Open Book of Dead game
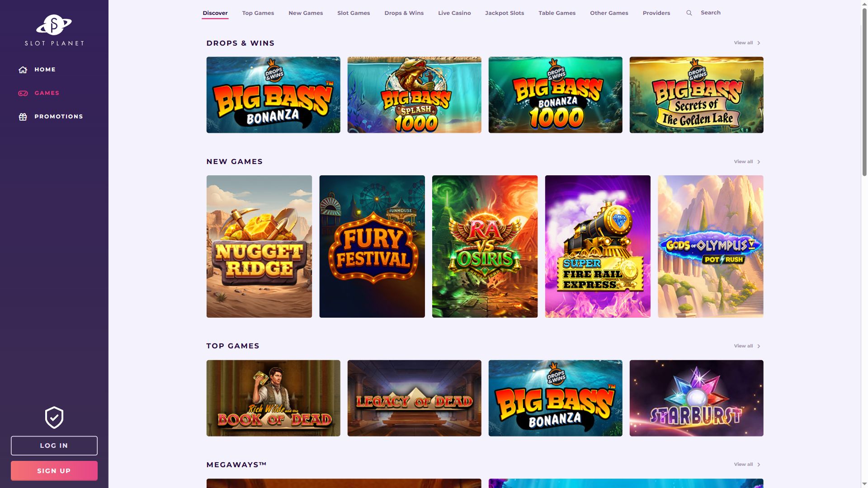This screenshot has width=868, height=488. 273,398
